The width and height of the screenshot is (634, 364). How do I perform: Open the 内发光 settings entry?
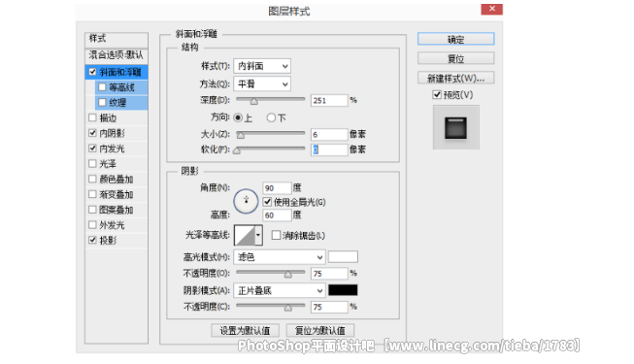tap(112, 149)
